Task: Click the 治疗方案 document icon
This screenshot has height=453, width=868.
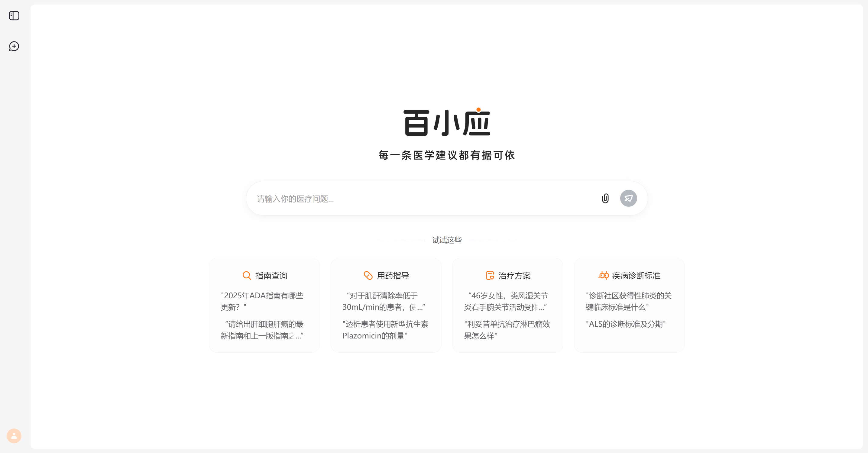Action: click(x=490, y=276)
